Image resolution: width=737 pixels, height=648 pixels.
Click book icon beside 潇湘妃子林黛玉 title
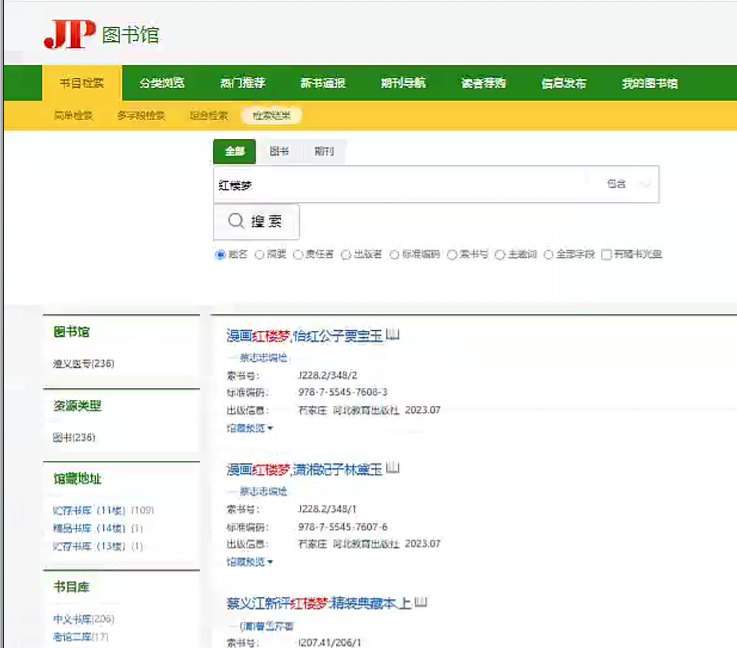pyautogui.click(x=393, y=467)
